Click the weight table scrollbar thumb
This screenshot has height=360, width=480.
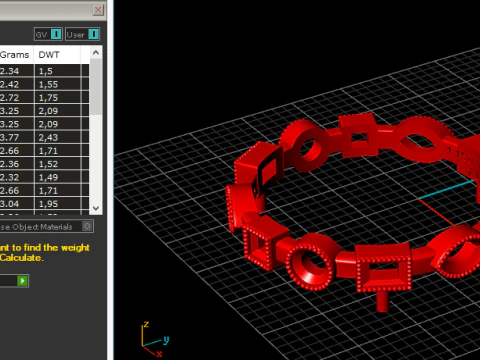96,87
